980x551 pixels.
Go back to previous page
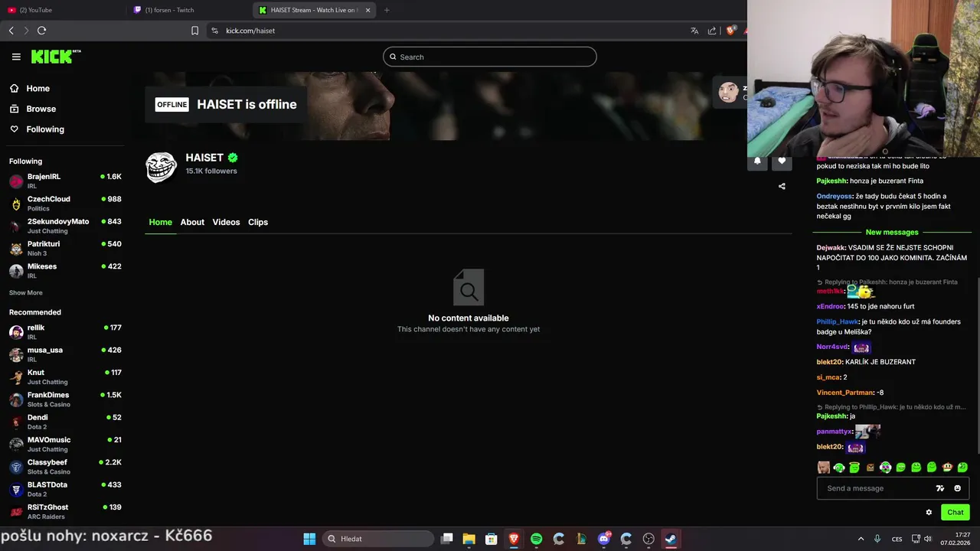[x=11, y=31]
